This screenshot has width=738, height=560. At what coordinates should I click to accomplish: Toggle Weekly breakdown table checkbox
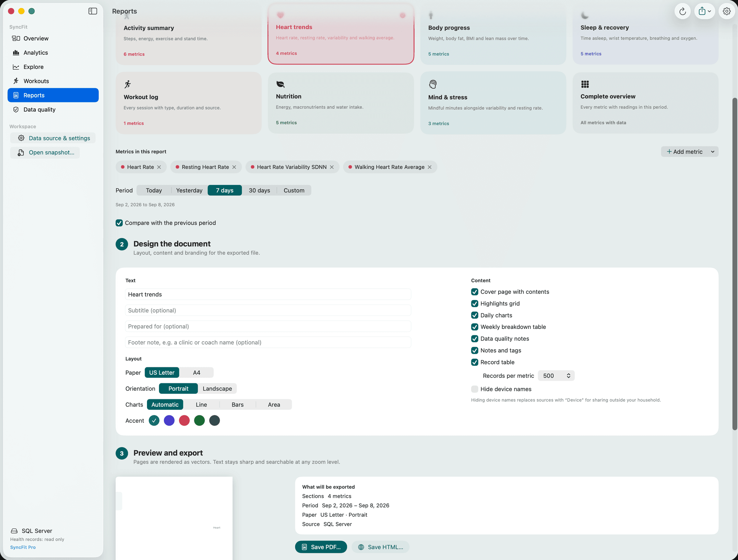[474, 327]
